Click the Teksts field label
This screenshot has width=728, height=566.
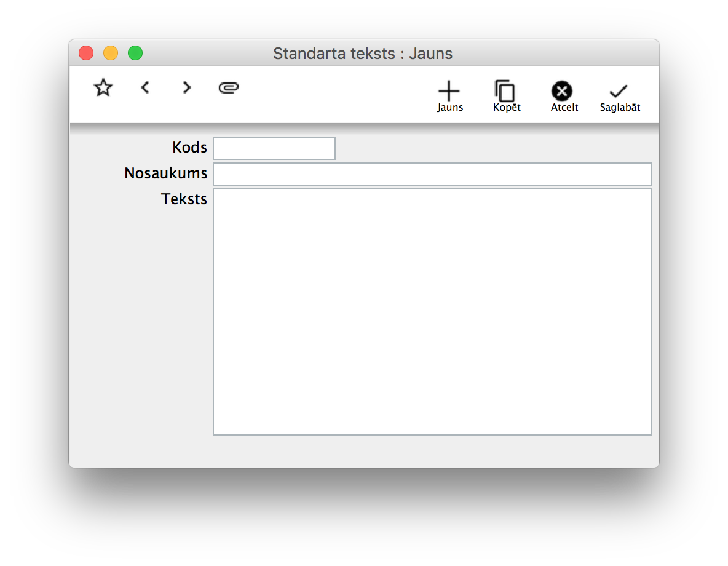pos(184,199)
